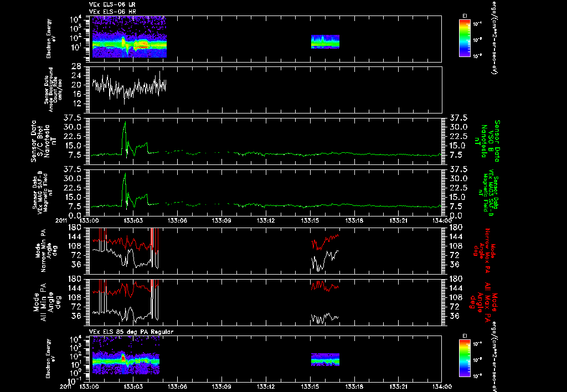Image resolution: width=567 pixels, height=392 pixels.
Task: Click the Electron Energy axis label of the ELS-06 panel
Action: 51,39
